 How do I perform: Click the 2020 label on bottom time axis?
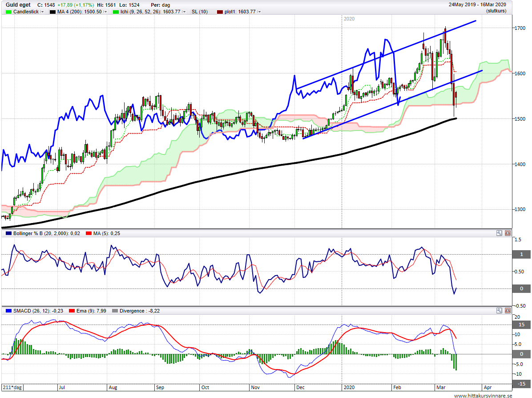[x=349, y=387]
